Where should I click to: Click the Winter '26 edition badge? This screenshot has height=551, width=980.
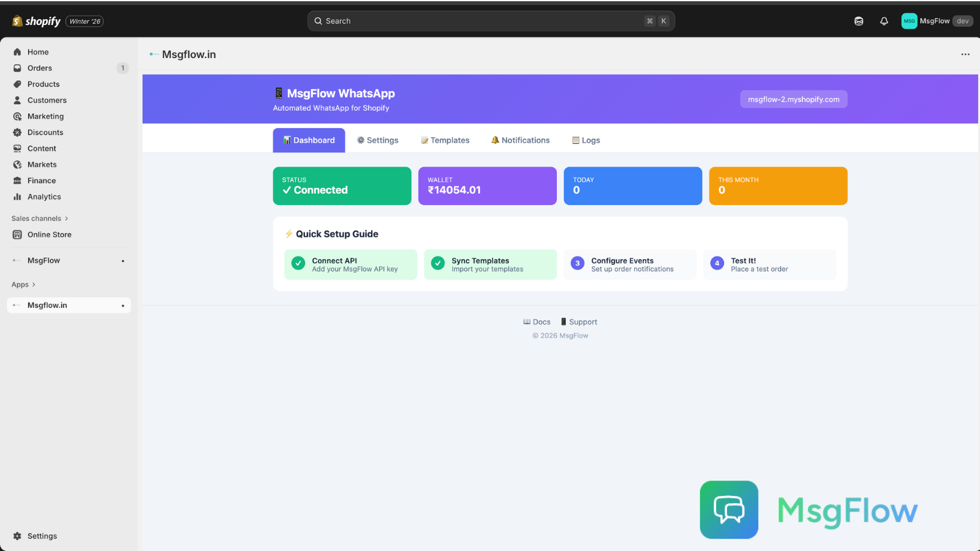85,21
